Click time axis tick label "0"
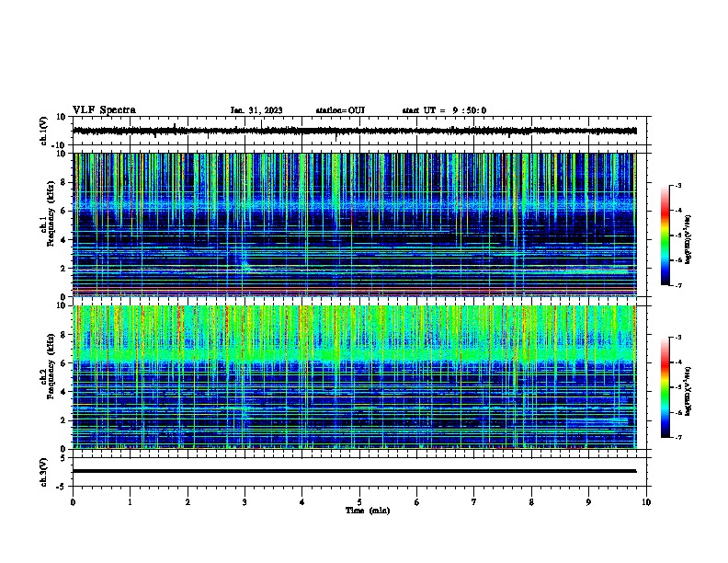 click(x=73, y=502)
